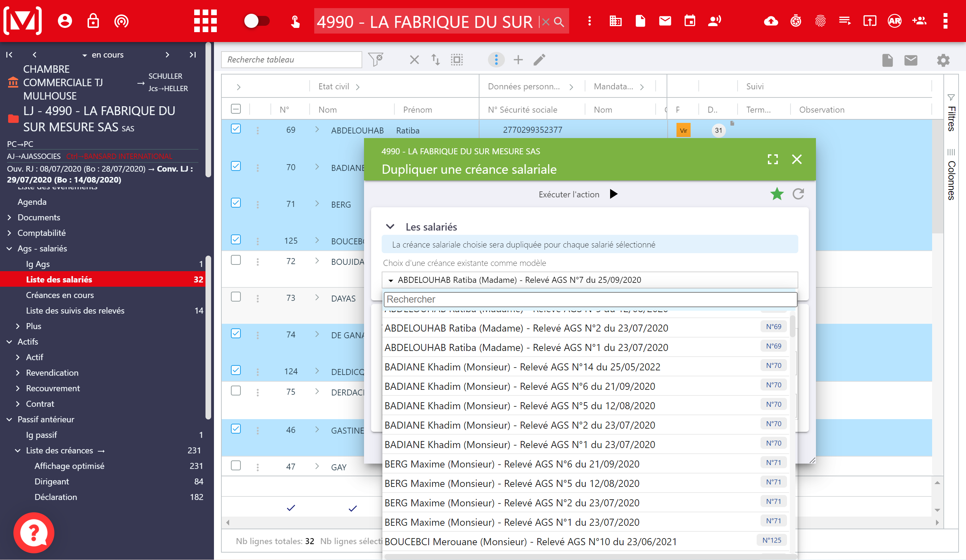Toggle the header select-all checkbox
Image resolution: width=966 pixels, height=560 pixels.
[x=236, y=109]
